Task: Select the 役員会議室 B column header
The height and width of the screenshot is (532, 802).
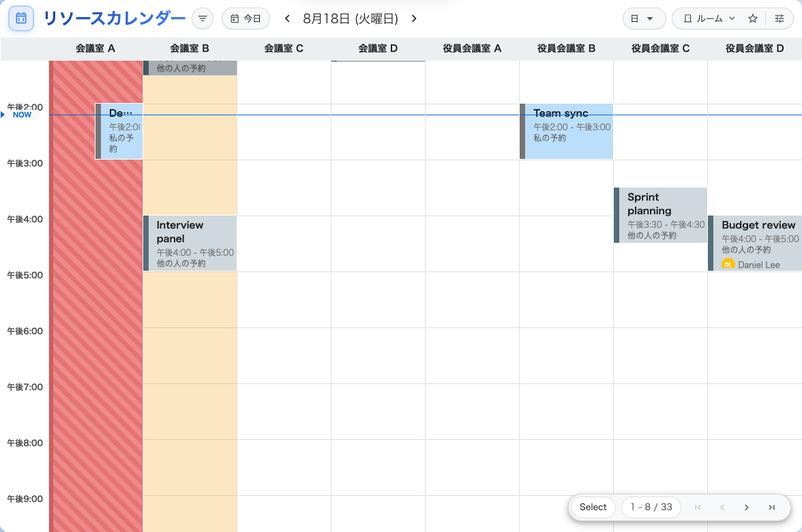Action: coord(566,48)
